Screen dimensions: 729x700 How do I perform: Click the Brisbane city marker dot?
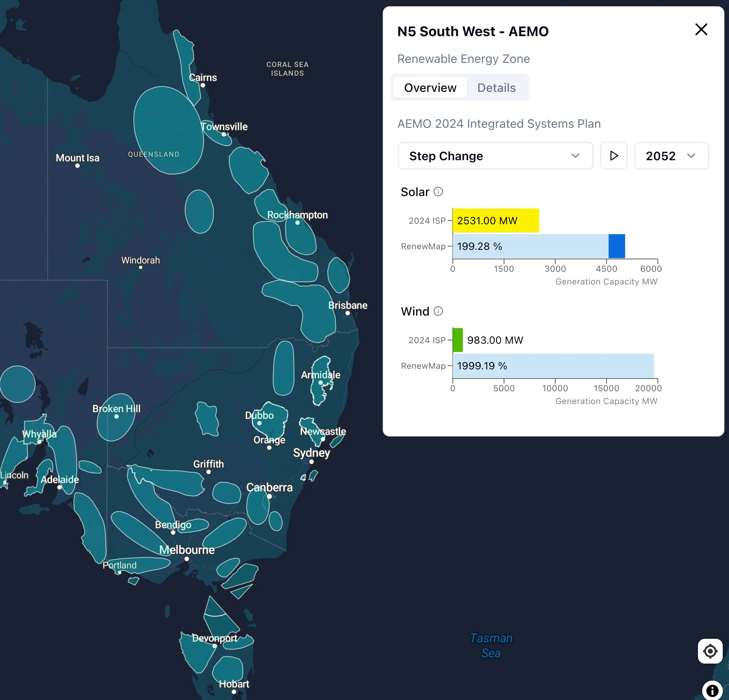[x=347, y=313]
